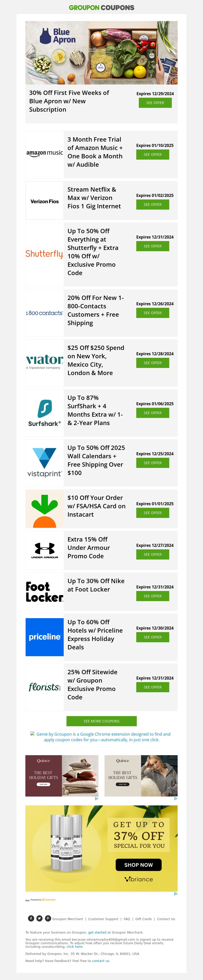Open the Customer Support footer link
Screen dimensions: 203x980
pos(103,919)
